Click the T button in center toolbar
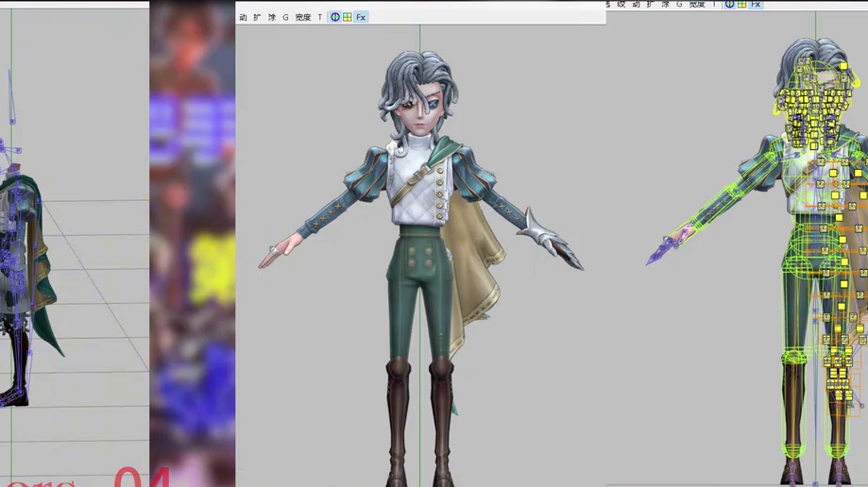Viewport: 868px width, 487px height. [320, 17]
